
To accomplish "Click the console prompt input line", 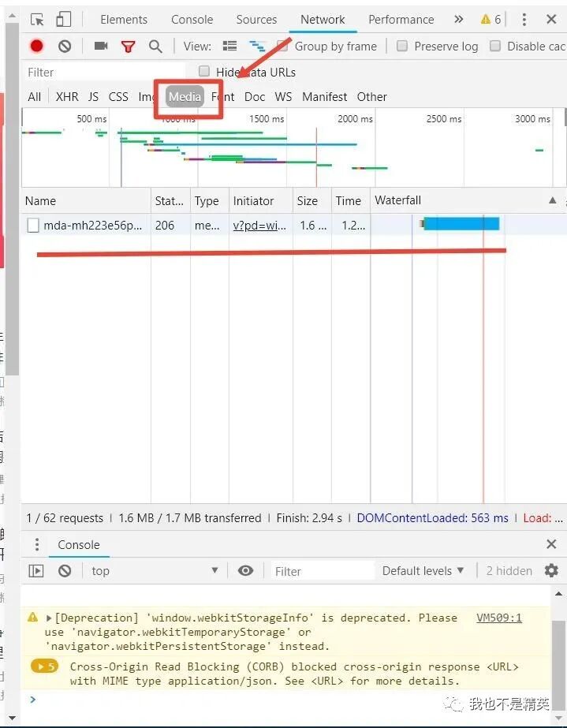I will pyautogui.click(x=288, y=700).
